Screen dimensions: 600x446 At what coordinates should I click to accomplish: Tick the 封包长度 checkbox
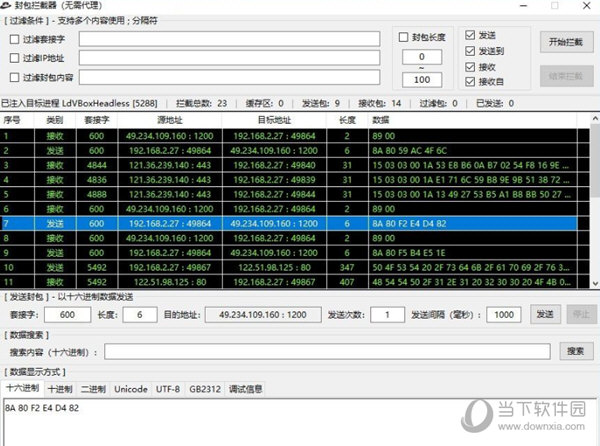coord(403,37)
